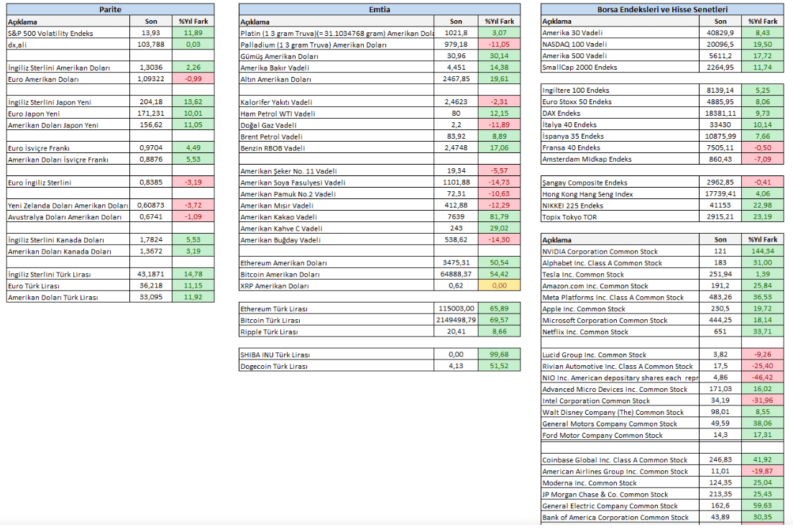Select the Euro Türk Lirası value 36,218
The width and height of the screenshot is (793, 532).
click(151, 285)
